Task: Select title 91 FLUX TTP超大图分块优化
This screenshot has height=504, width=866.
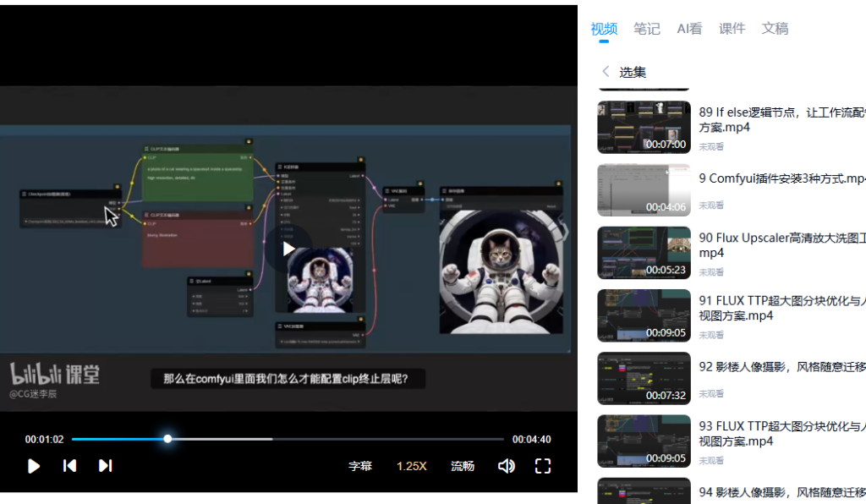Action: (782, 308)
